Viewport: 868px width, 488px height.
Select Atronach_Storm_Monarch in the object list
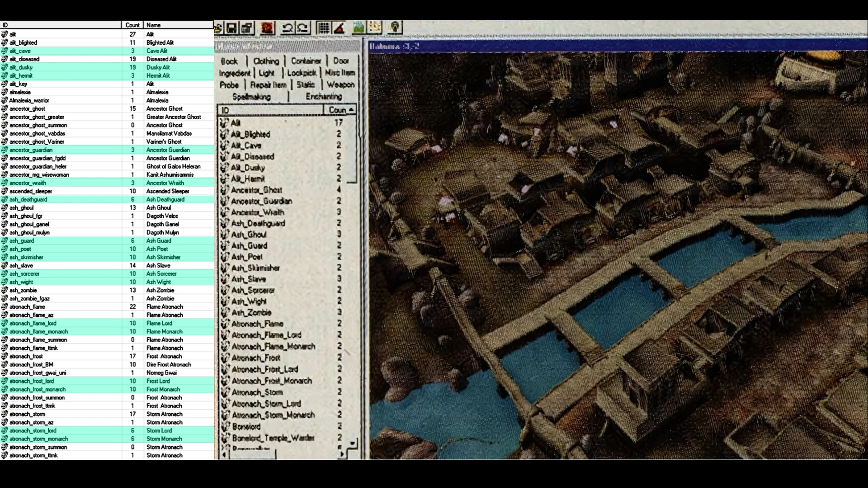(x=273, y=415)
